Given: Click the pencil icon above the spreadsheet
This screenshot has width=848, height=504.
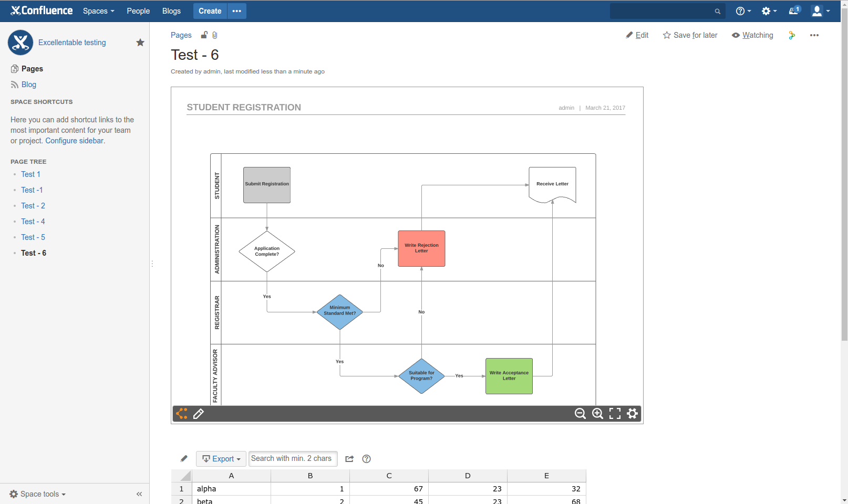Looking at the screenshot, I should 183,458.
